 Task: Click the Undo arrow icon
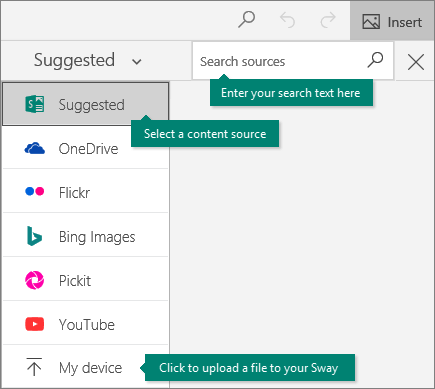pos(287,20)
